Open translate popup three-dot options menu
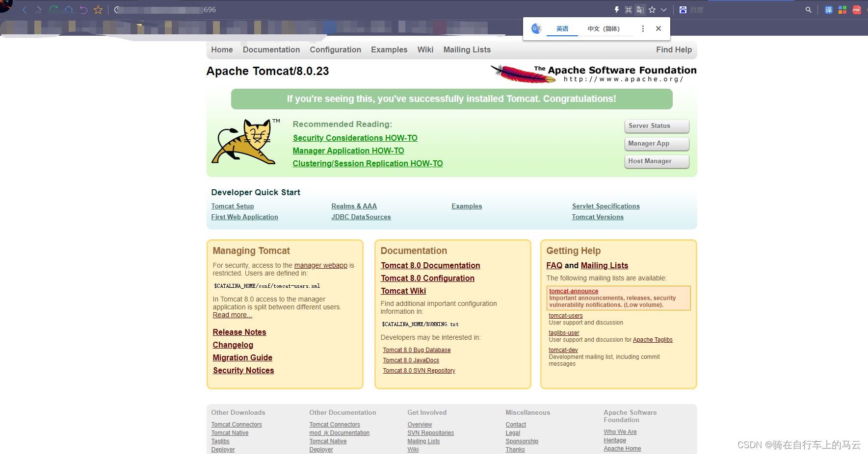868x454 pixels. (x=643, y=29)
